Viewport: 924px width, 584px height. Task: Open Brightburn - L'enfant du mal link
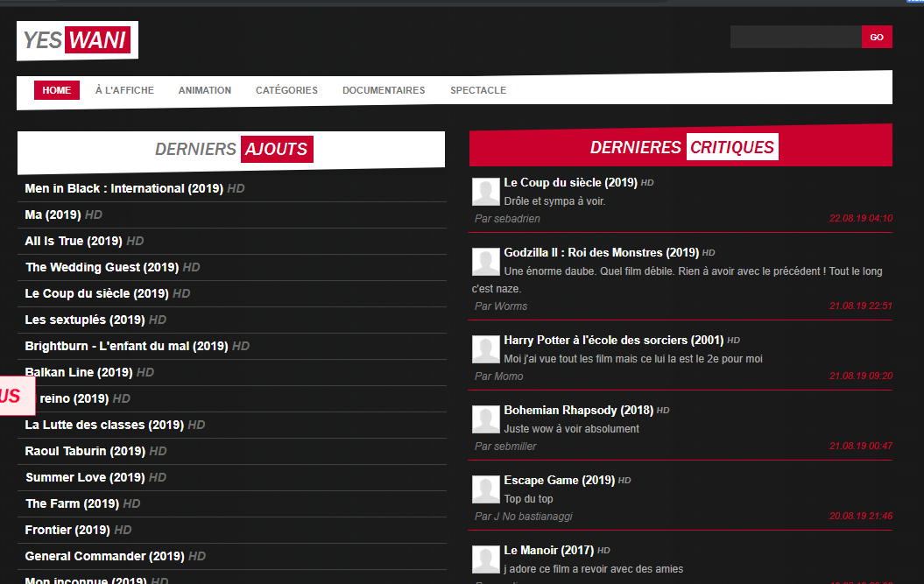point(126,346)
